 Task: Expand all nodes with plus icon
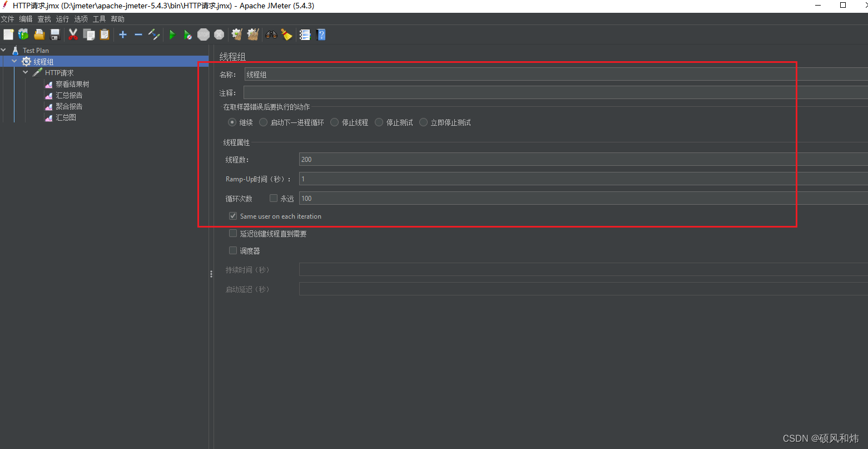(123, 34)
